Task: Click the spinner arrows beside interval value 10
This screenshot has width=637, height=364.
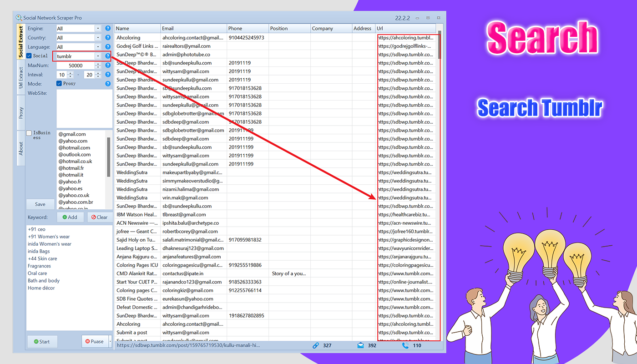Action: pyautogui.click(x=70, y=75)
